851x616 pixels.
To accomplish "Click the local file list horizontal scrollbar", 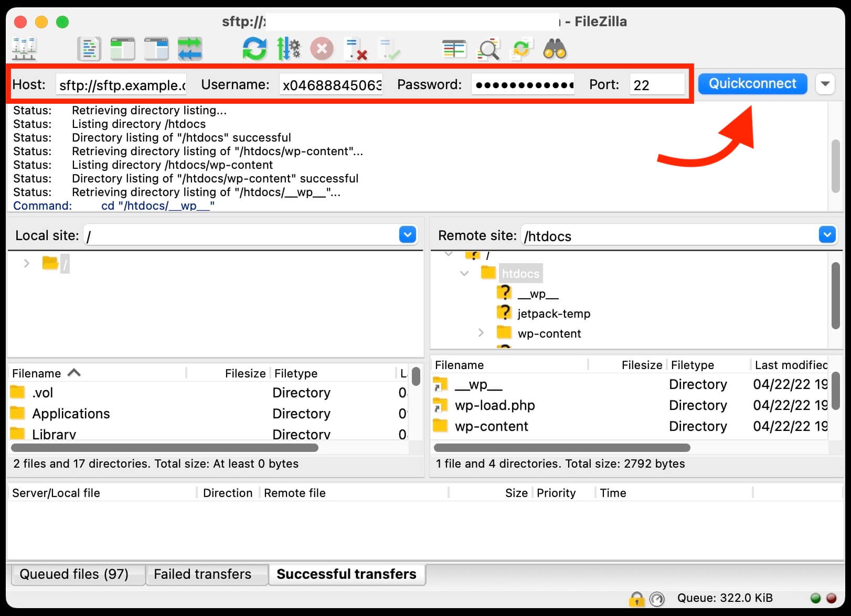I will tap(165, 448).
